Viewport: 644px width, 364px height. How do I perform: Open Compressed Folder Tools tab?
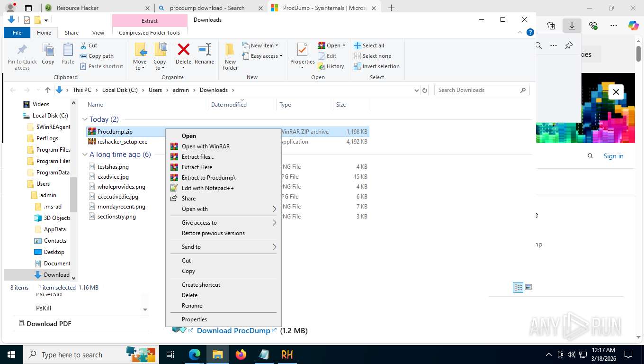click(149, 33)
